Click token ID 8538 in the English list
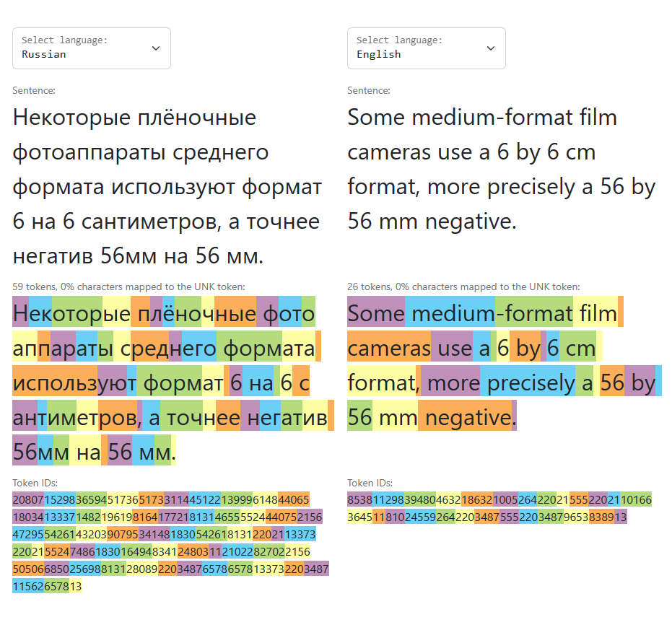The height and width of the screenshot is (630, 672). (x=359, y=499)
